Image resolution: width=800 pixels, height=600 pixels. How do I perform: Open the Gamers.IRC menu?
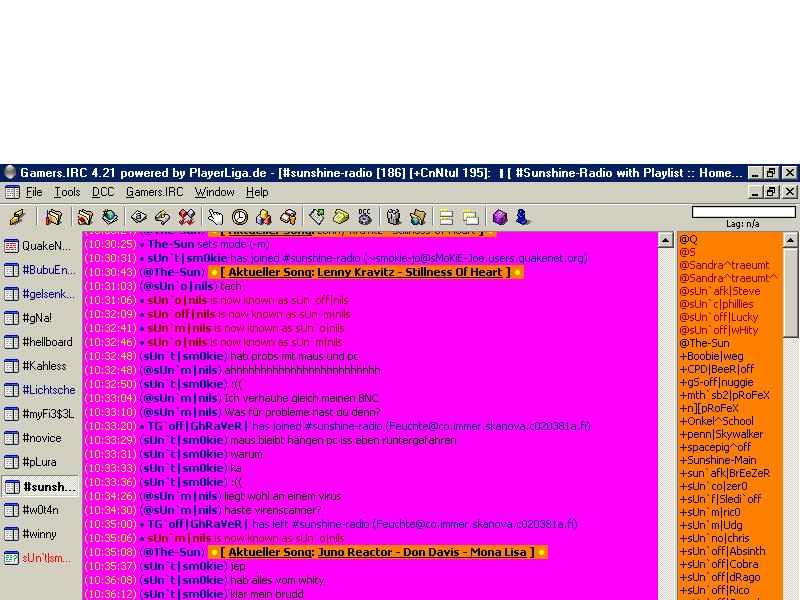click(x=154, y=192)
